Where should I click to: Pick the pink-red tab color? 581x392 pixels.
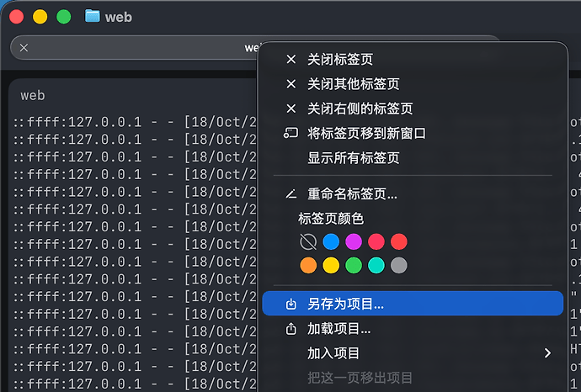click(376, 242)
